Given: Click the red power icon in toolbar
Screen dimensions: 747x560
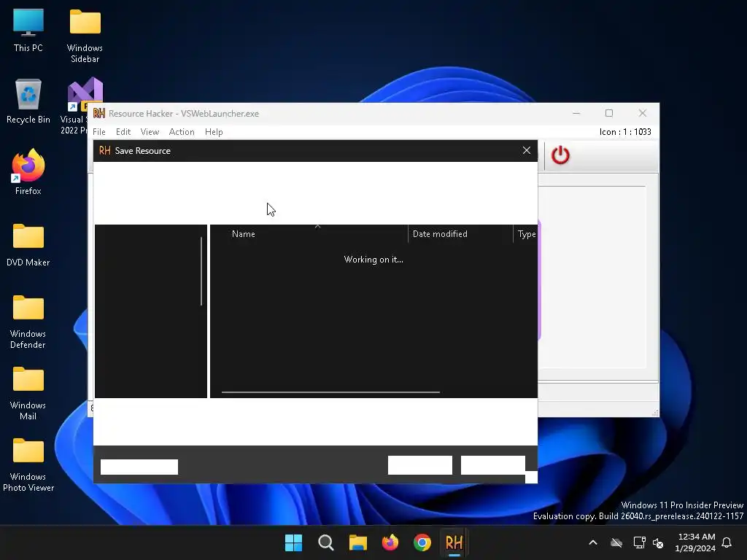Looking at the screenshot, I should tap(560, 155).
